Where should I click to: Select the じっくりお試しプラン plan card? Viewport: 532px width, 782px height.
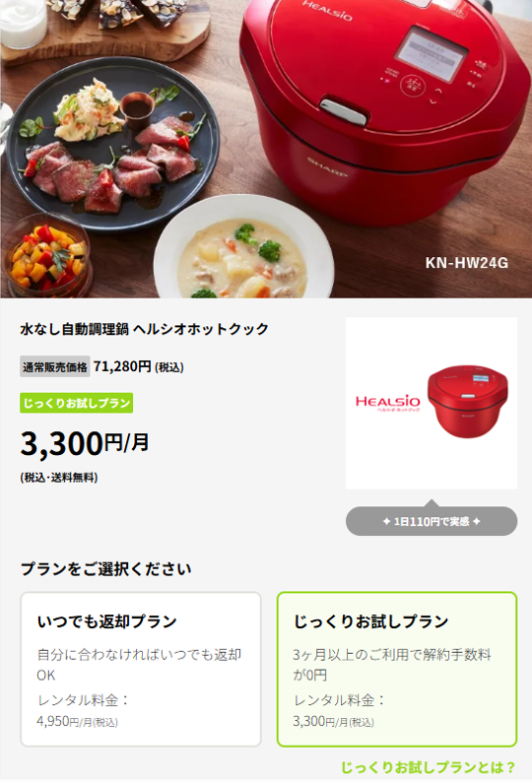coord(397,669)
